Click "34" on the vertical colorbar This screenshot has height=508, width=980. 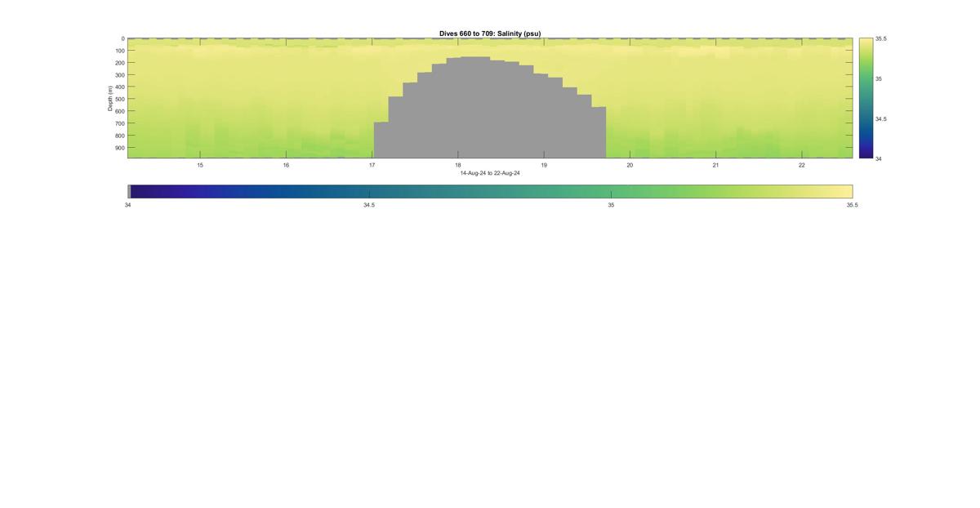(x=879, y=158)
